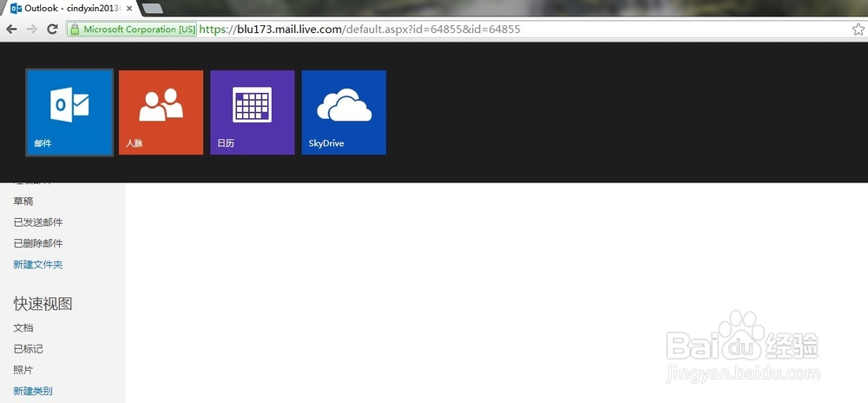The height and width of the screenshot is (403, 868).
Task: Click the Quick views (快速视图) heading
Action: click(43, 303)
